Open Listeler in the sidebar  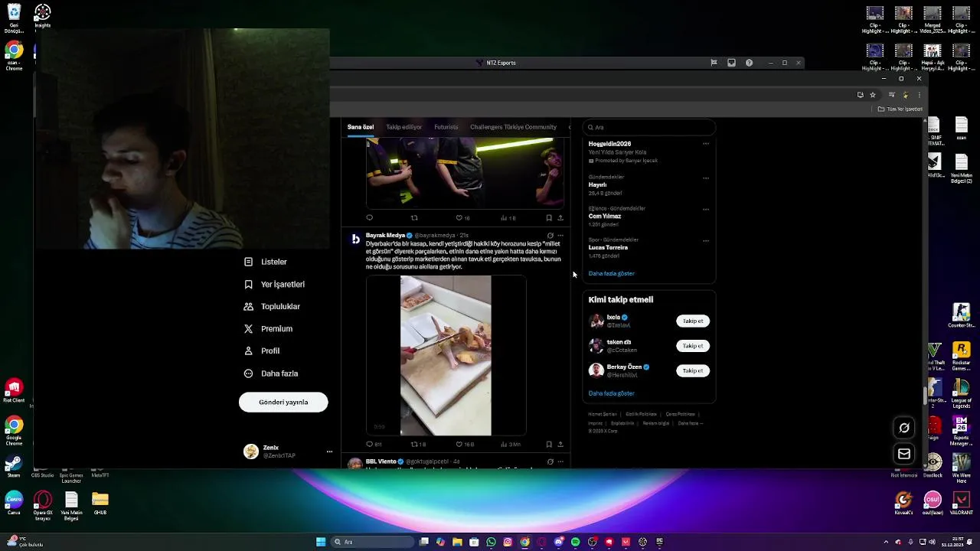click(x=266, y=262)
